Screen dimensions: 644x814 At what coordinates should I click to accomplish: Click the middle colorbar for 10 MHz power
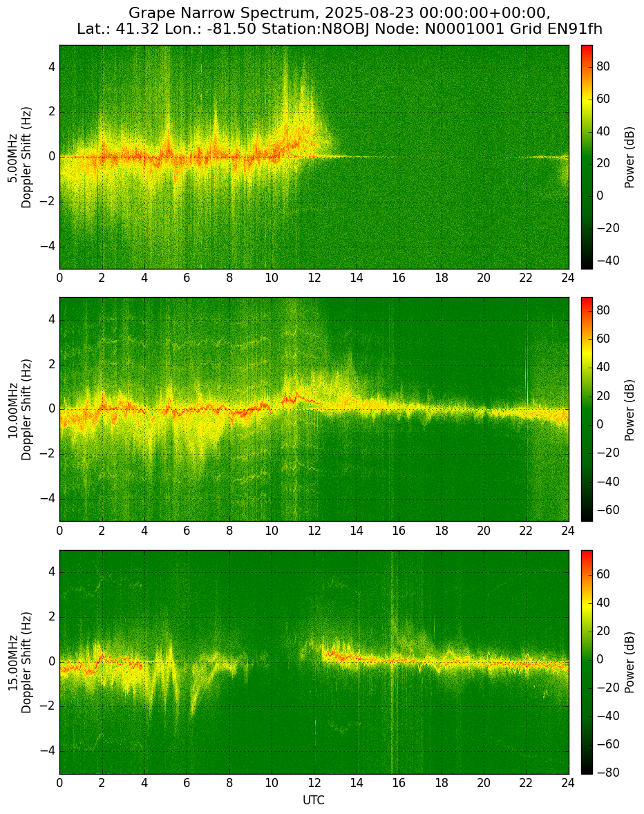click(x=587, y=410)
